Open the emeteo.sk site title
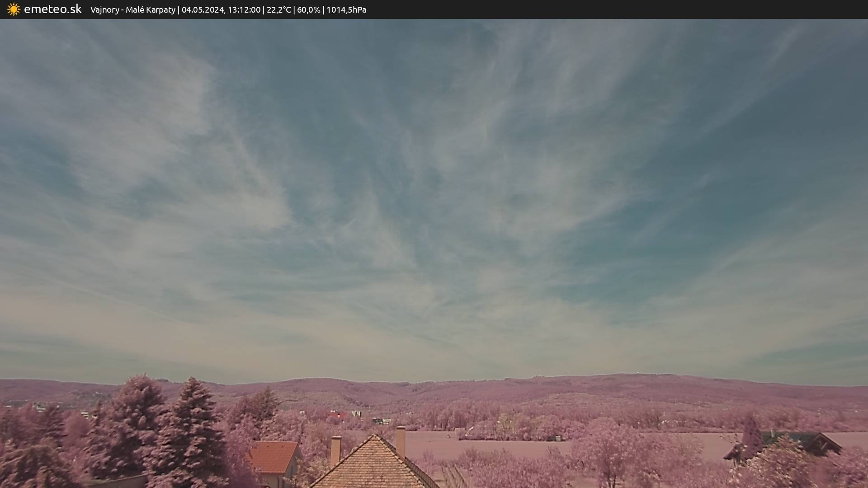 [x=52, y=9]
